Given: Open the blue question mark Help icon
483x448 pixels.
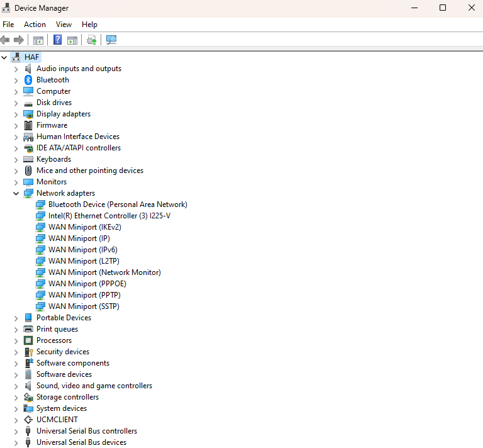Looking at the screenshot, I should pyautogui.click(x=57, y=40).
